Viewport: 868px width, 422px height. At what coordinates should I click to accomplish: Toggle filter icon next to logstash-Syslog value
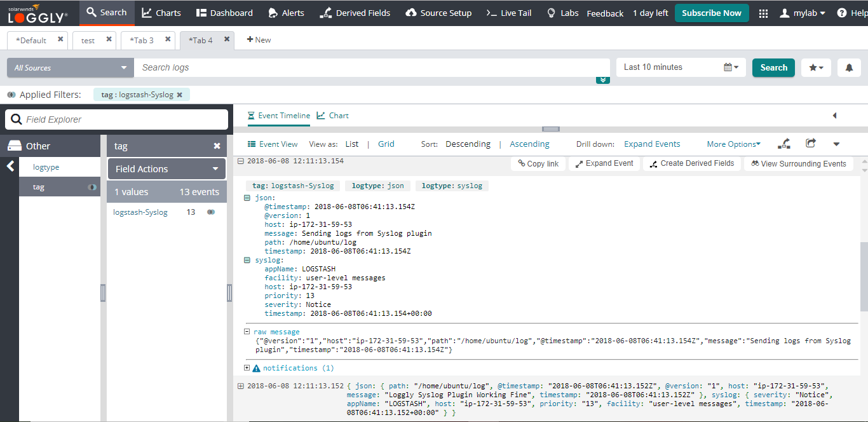click(211, 212)
